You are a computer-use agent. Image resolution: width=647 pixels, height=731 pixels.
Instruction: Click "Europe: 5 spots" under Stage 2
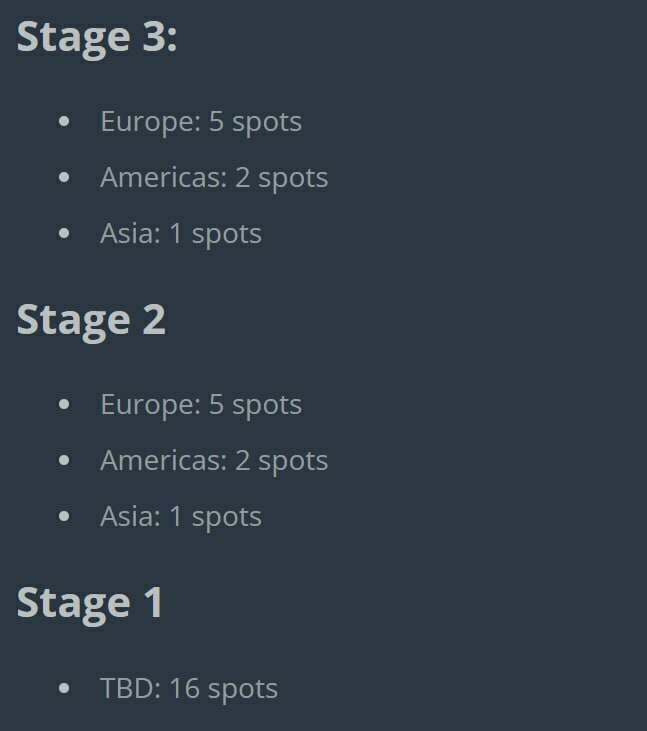coord(200,405)
